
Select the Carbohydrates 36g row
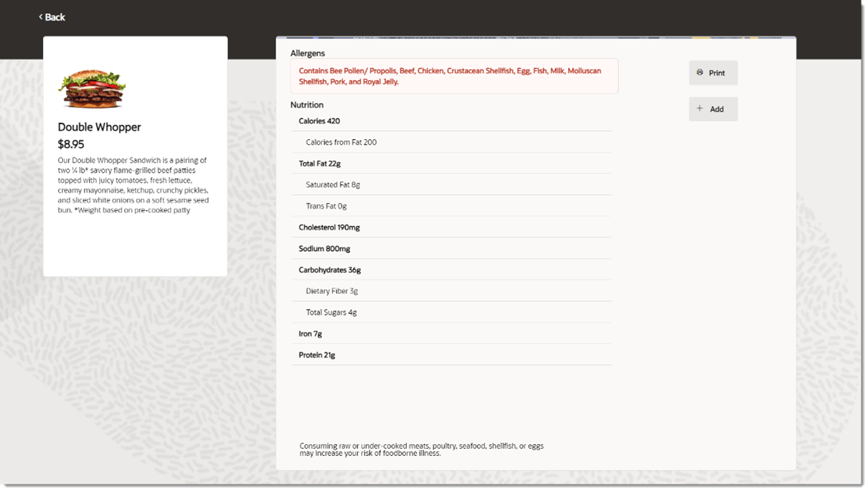tap(451, 270)
